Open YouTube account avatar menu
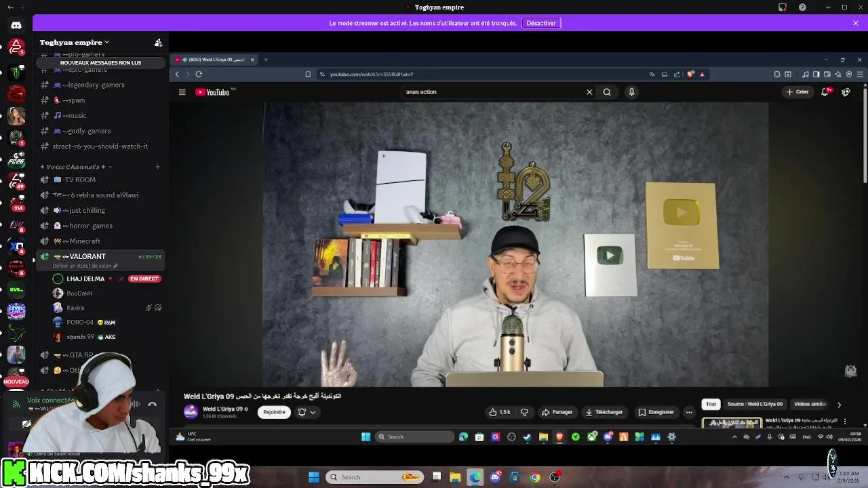 coord(846,92)
